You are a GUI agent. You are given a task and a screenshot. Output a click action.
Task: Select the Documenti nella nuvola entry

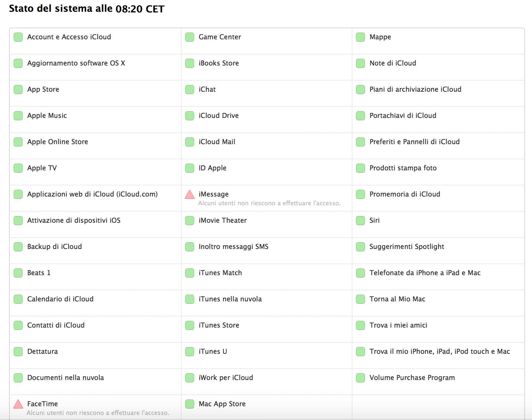coord(66,378)
